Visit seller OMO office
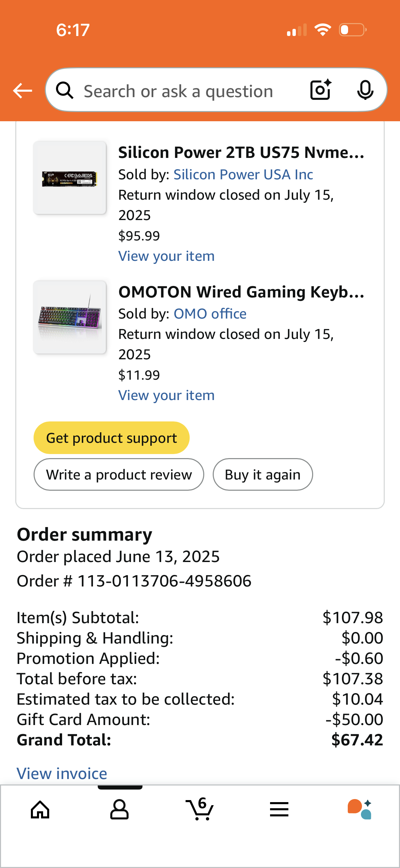Viewport: 400px width, 868px height. (210, 314)
